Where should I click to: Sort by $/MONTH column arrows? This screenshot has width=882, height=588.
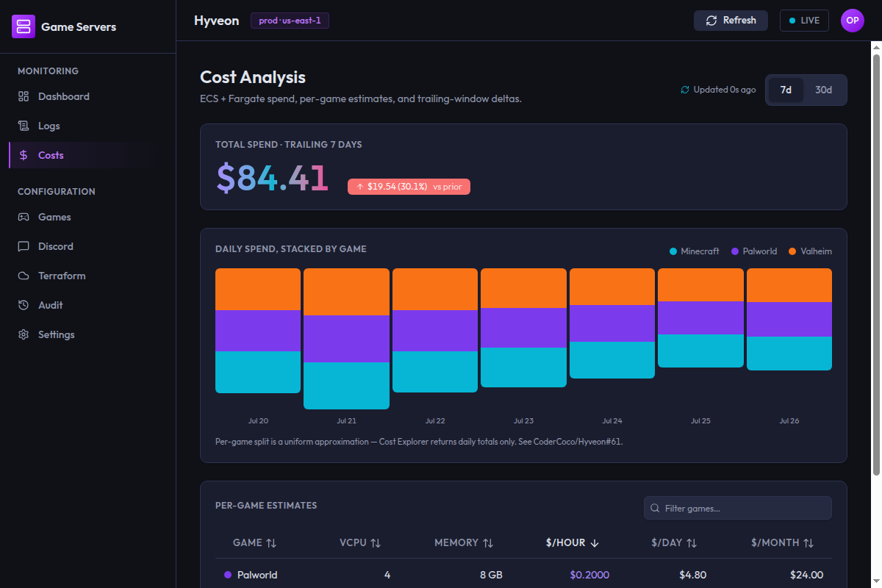[x=808, y=543]
